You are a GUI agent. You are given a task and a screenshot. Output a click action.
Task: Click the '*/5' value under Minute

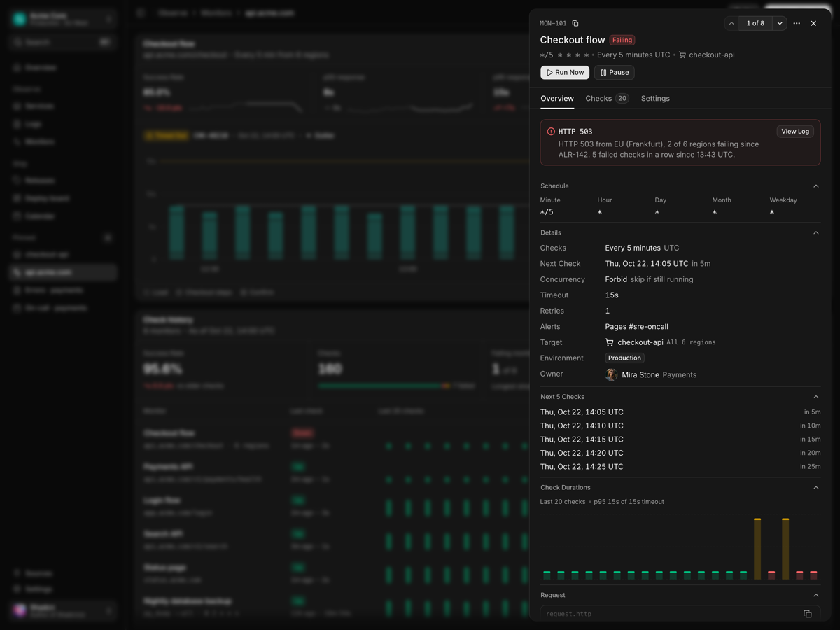[547, 212]
